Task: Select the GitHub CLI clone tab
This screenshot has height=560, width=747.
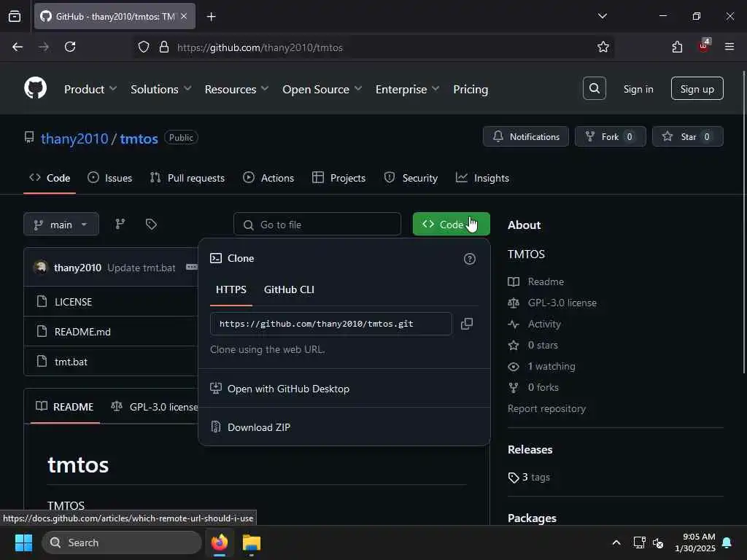Action: (x=289, y=289)
